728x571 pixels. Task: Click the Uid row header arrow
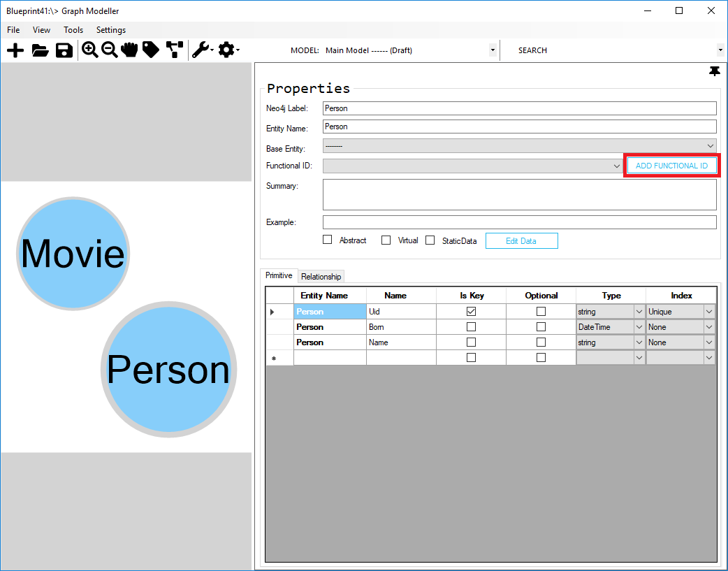(279, 311)
